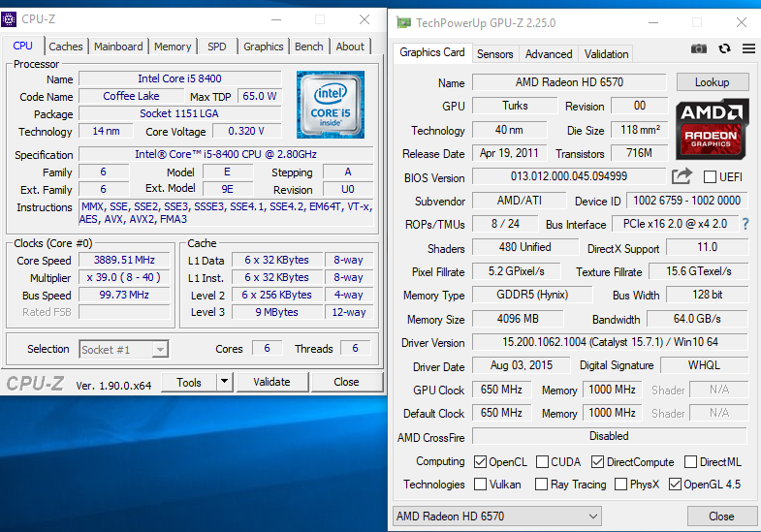Click the Digital Signature value WHQL
The image size is (761, 532).
[x=704, y=365]
